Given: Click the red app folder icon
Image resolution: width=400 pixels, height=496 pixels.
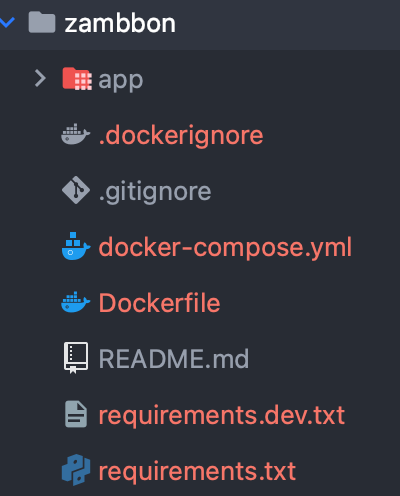Looking at the screenshot, I should [x=77, y=79].
